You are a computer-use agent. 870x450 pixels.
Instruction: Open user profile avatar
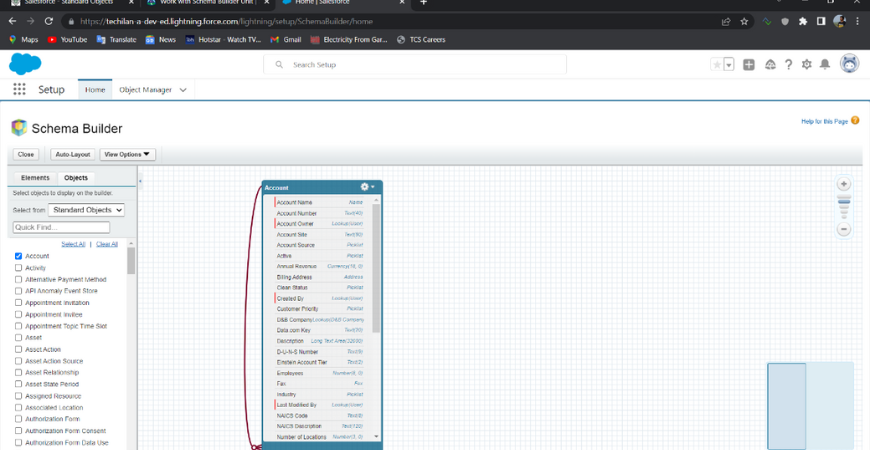point(849,64)
